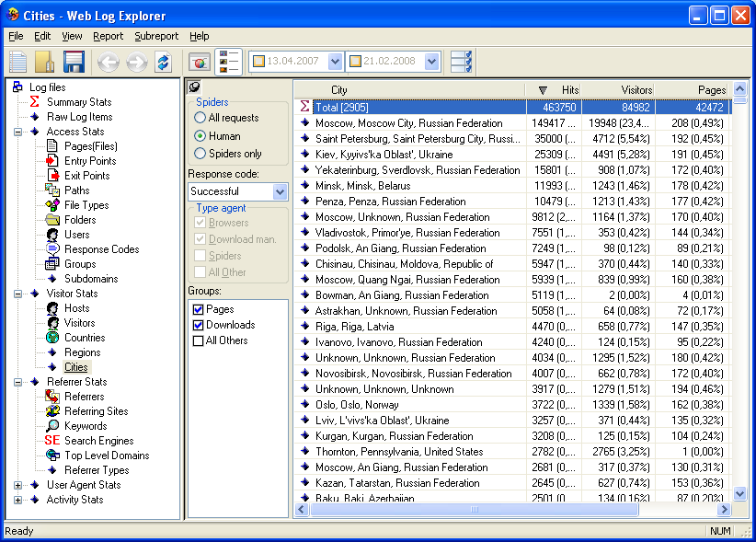Click the Keywords magnifier icon

pyautogui.click(x=52, y=426)
